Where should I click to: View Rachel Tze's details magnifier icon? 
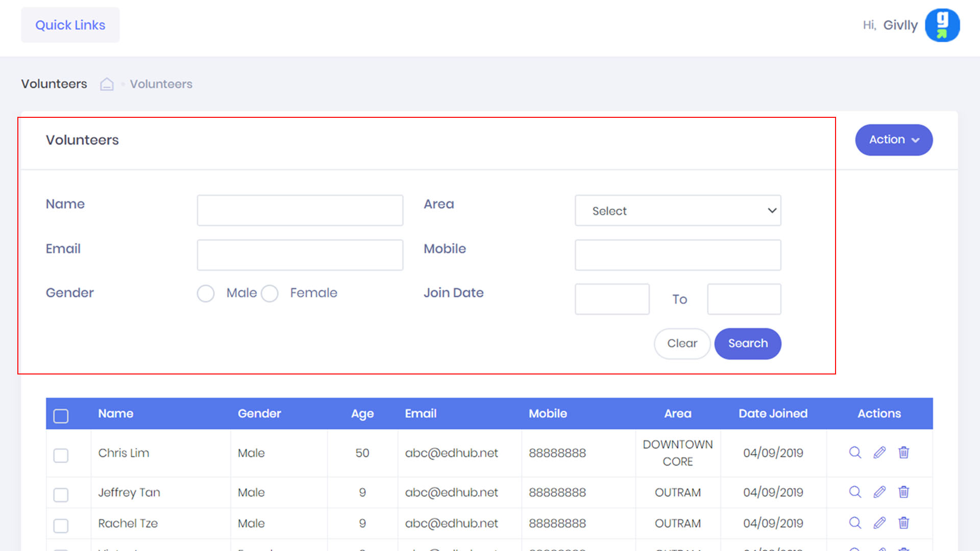tap(855, 523)
